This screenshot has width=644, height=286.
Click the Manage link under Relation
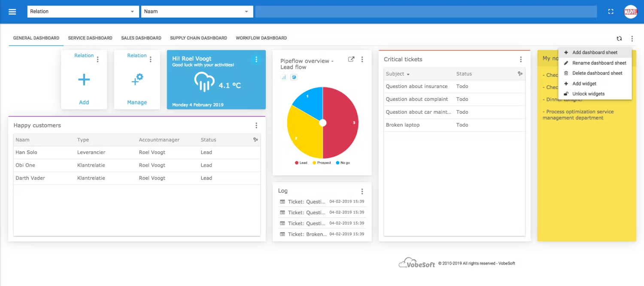(x=137, y=102)
